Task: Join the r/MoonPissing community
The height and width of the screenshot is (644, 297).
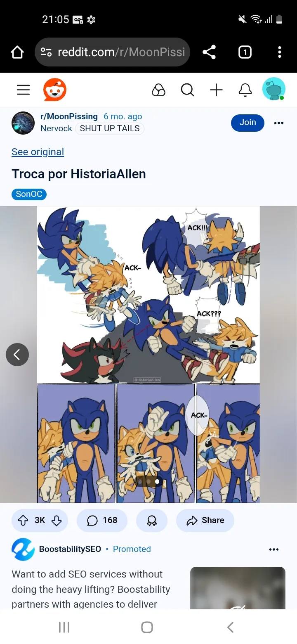Action: [x=247, y=123]
